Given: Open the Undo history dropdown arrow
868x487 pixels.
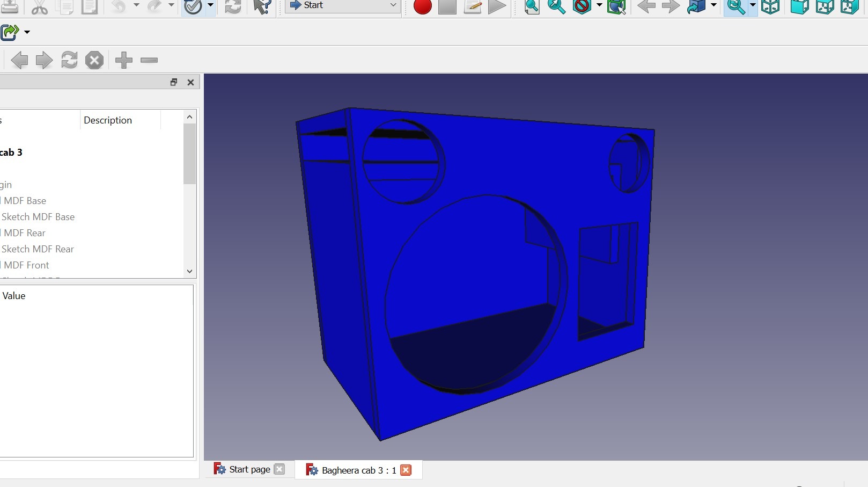Looking at the screenshot, I should coord(136,5).
